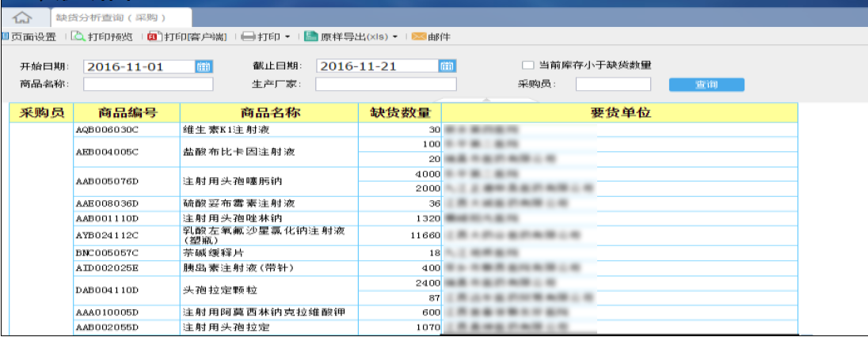Image resolution: width=868 pixels, height=337 pixels.
Task: Click the 要货单位 column header
Action: [x=619, y=113]
